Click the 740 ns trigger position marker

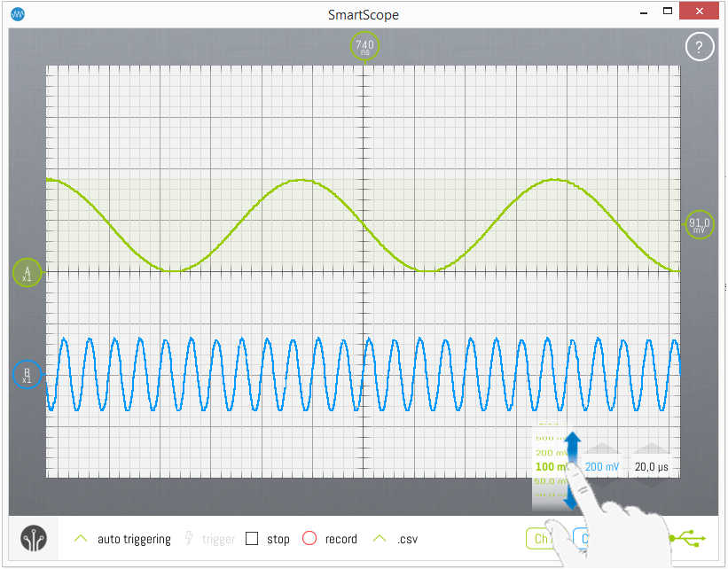[364, 47]
